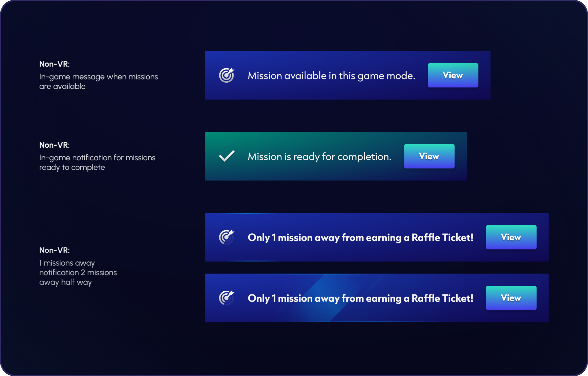Click the checkmark icon in green banner

click(227, 156)
